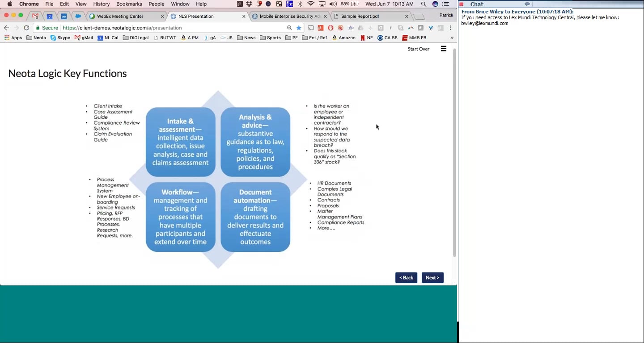Click the browser back arrow

6,28
